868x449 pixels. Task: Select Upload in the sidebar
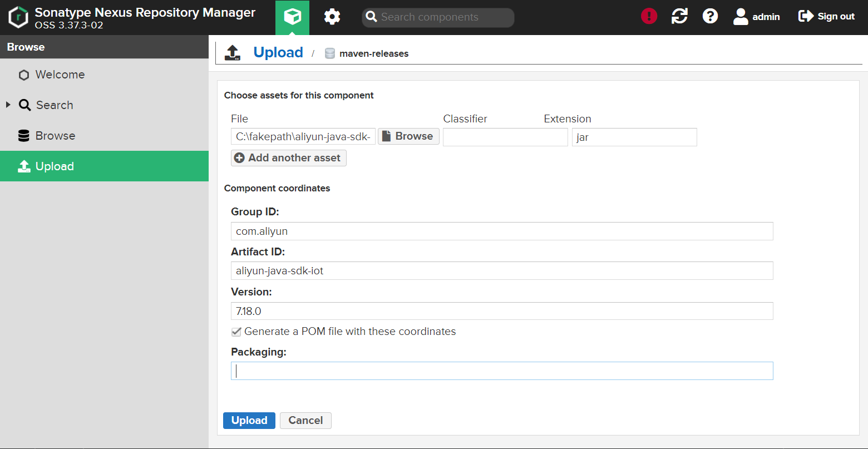coord(105,166)
